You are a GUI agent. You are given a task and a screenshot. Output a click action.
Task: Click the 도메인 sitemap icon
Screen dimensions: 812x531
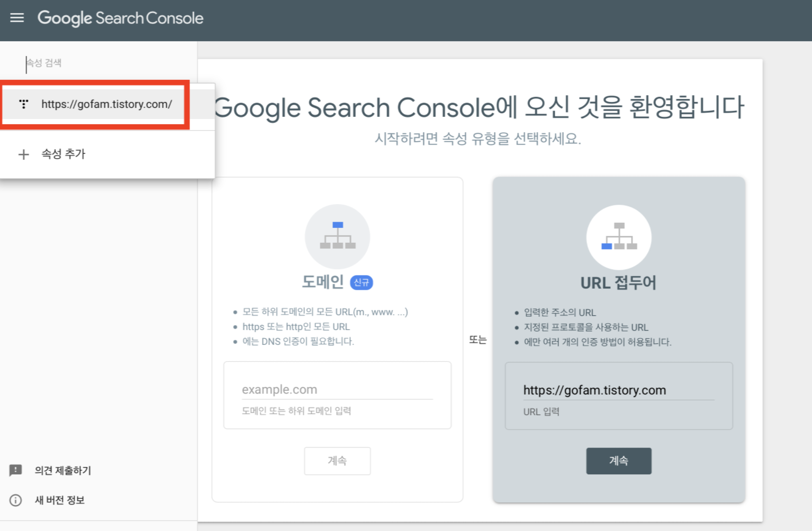coord(338,236)
